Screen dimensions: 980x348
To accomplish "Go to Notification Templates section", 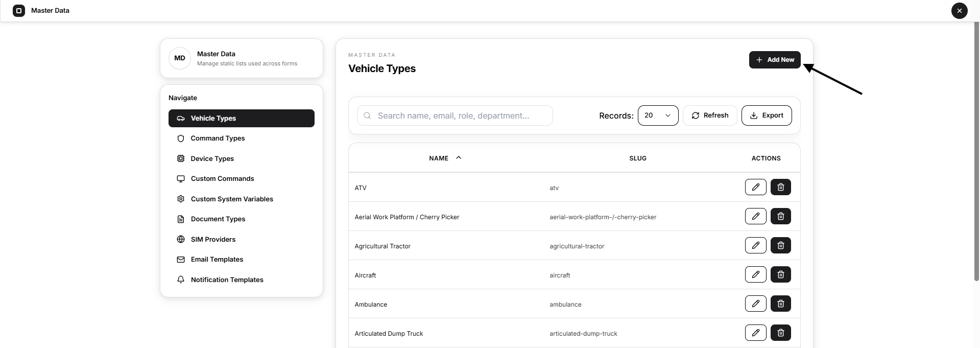I will click(x=242, y=280).
